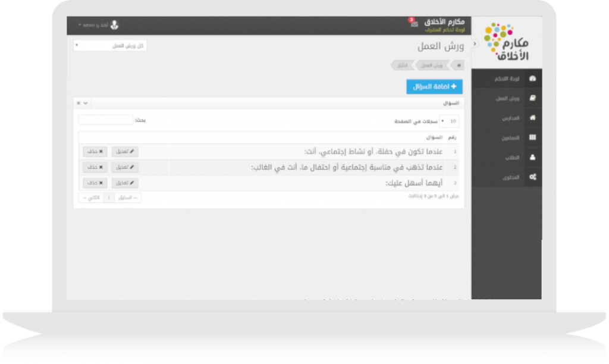Open the مكارم الأخلاق logo home

[x=506, y=42]
